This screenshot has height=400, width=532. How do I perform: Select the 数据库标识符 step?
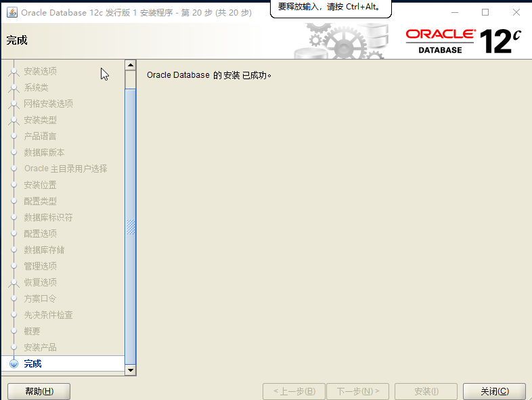pos(48,217)
